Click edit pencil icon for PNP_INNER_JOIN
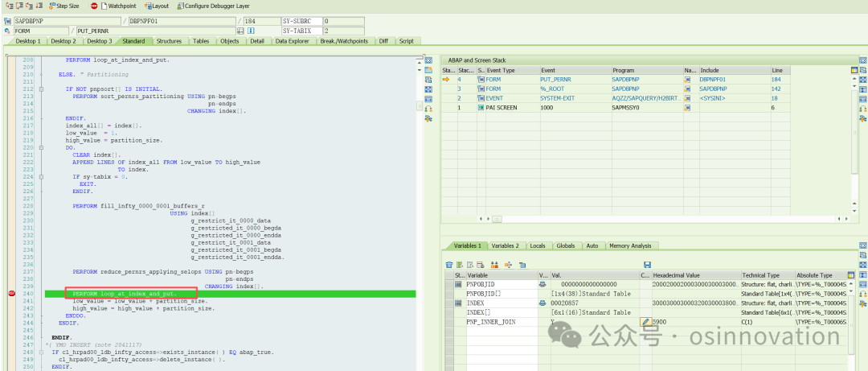This screenshot has height=371, width=868. 645,322
